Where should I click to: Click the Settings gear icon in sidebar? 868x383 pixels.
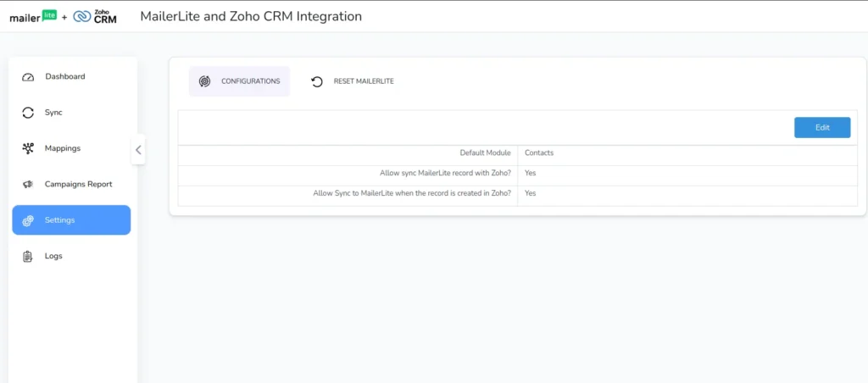(x=28, y=220)
